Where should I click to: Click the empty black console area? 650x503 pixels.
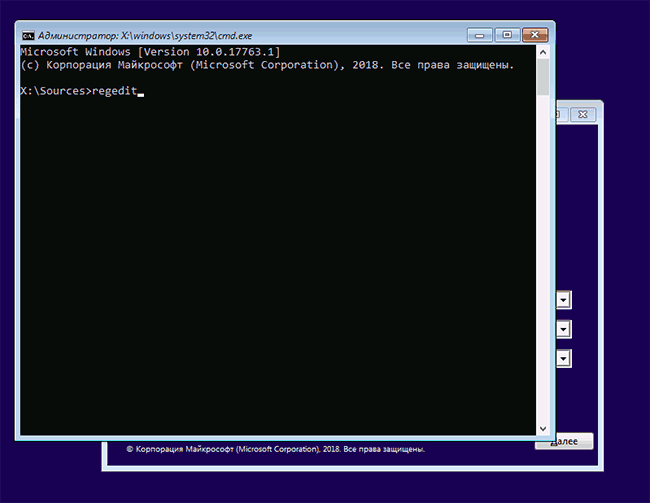click(x=270, y=270)
